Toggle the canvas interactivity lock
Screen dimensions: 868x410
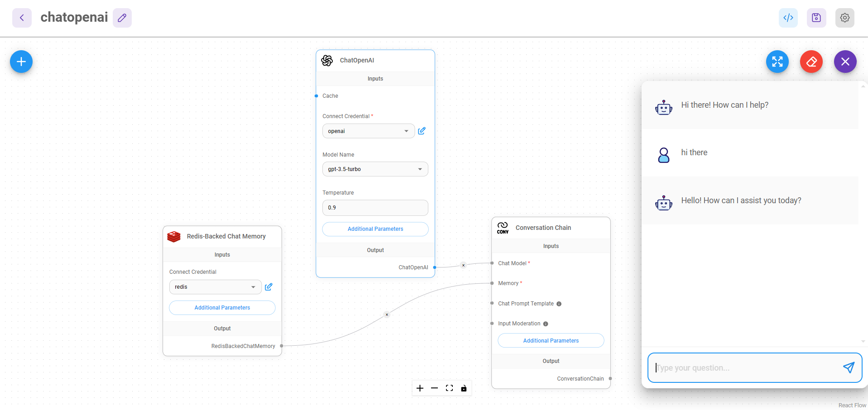pyautogui.click(x=464, y=388)
